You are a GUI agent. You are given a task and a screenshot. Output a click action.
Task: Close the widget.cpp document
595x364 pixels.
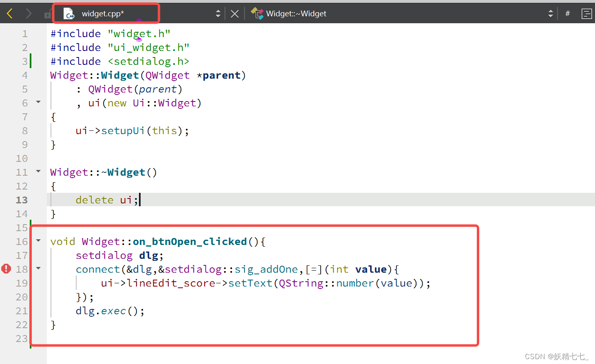[x=235, y=14]
